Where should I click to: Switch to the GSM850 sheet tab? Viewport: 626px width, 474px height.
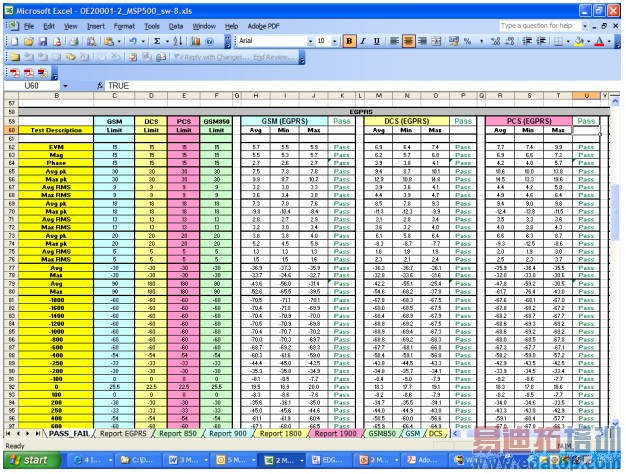click(x=382, y=433)
